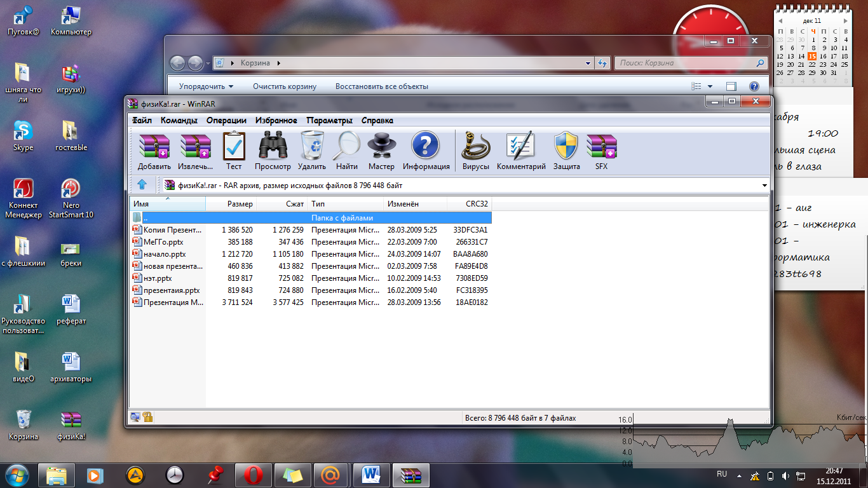Create an SFX self-extracting archive
Screen dimensions: 868x488
pyautogui.click(x=601, y=151)
